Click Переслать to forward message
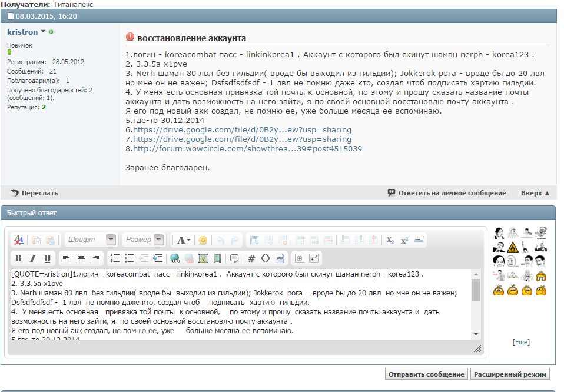 pyautogui.click(x=35, y=193)
